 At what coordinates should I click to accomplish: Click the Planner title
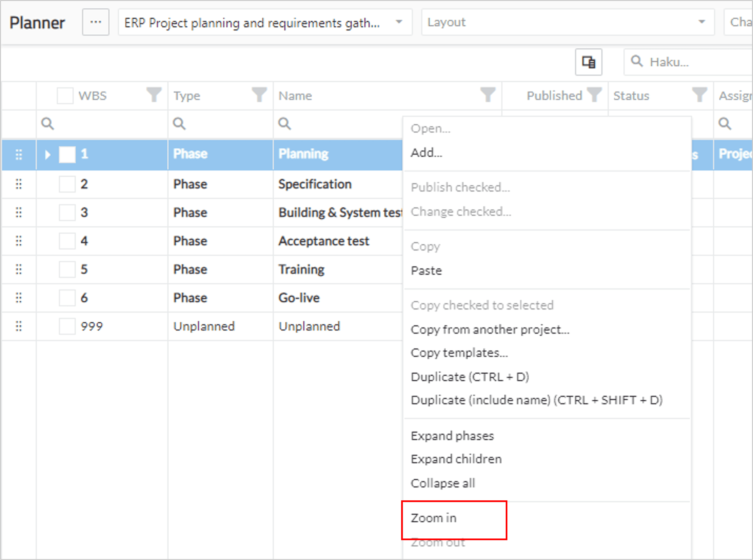coord(37,23)
